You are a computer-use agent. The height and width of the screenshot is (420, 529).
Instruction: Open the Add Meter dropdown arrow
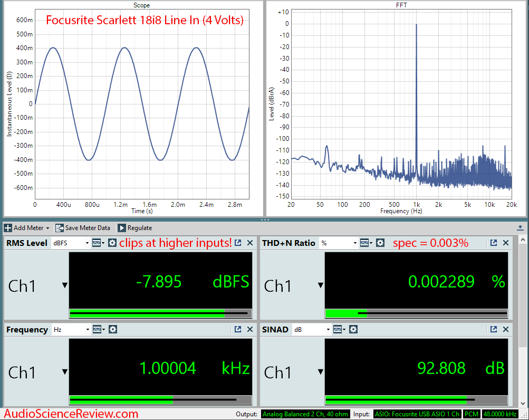point(47,228)
